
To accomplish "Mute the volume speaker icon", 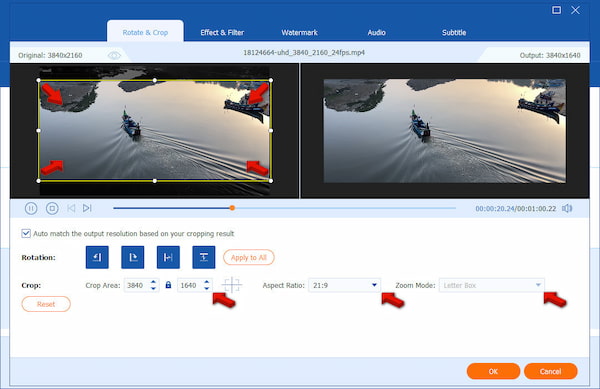I will 567,208.
